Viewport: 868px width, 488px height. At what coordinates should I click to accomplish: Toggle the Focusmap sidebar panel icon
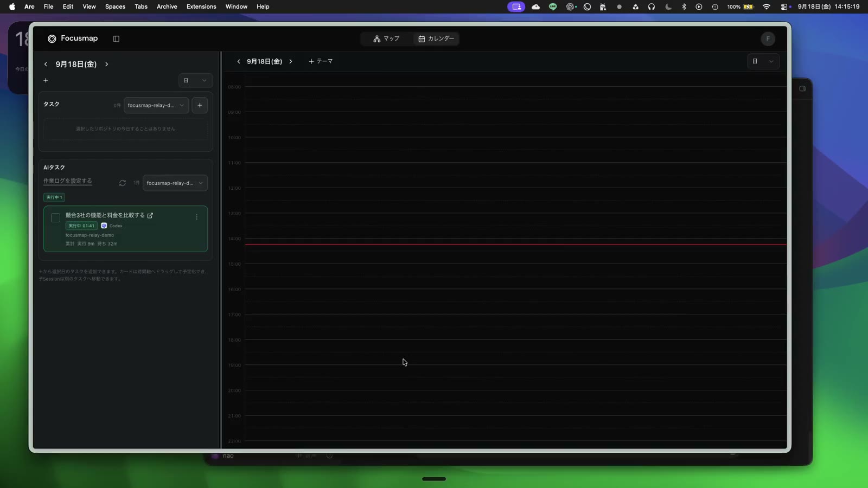coord(116,39)
